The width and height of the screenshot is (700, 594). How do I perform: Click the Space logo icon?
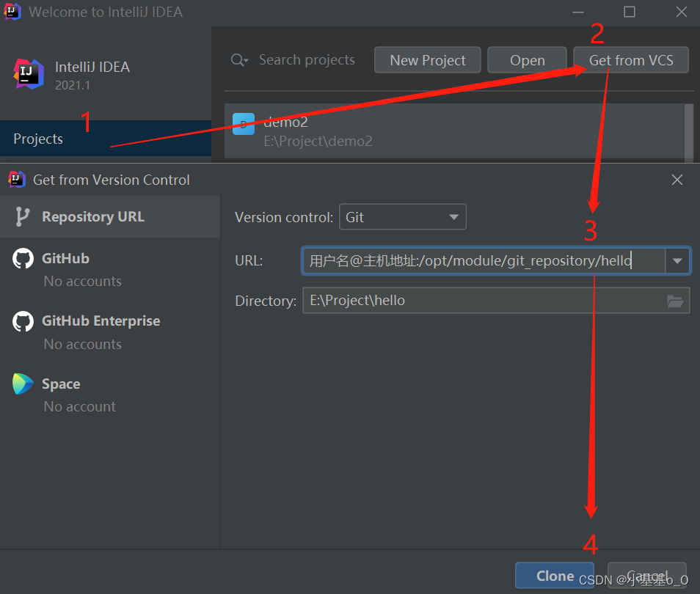(x=23, y=384)
